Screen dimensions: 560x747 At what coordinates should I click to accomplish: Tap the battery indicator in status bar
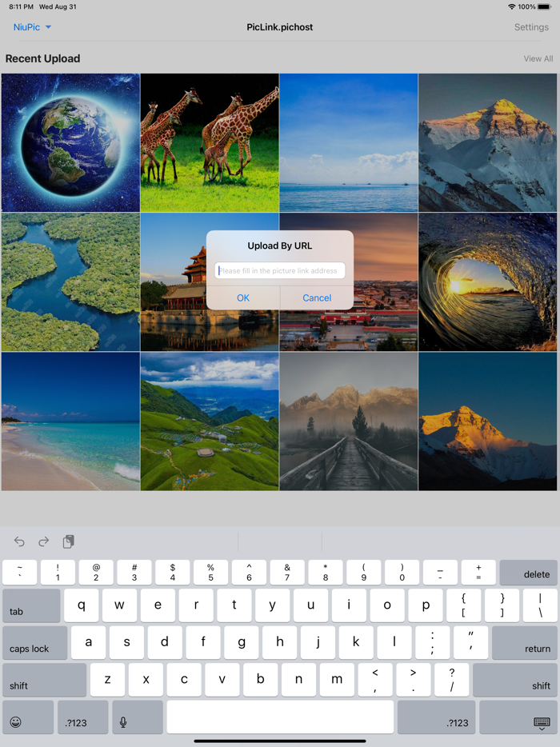coord(544,6)
